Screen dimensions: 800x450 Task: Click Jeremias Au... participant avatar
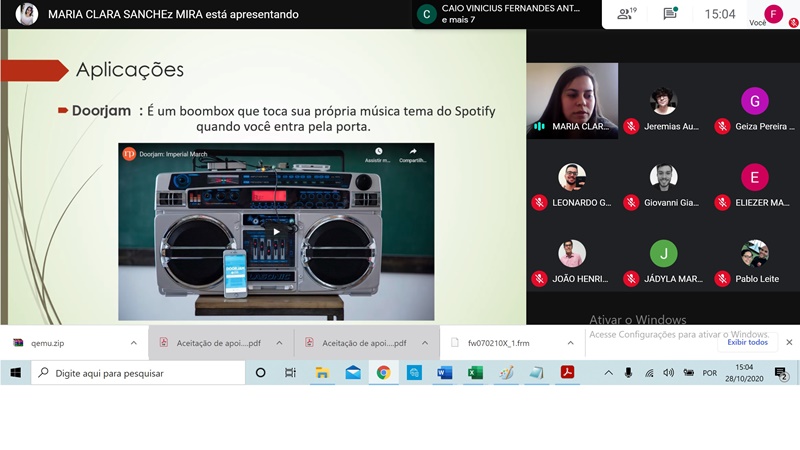point(663,101)
